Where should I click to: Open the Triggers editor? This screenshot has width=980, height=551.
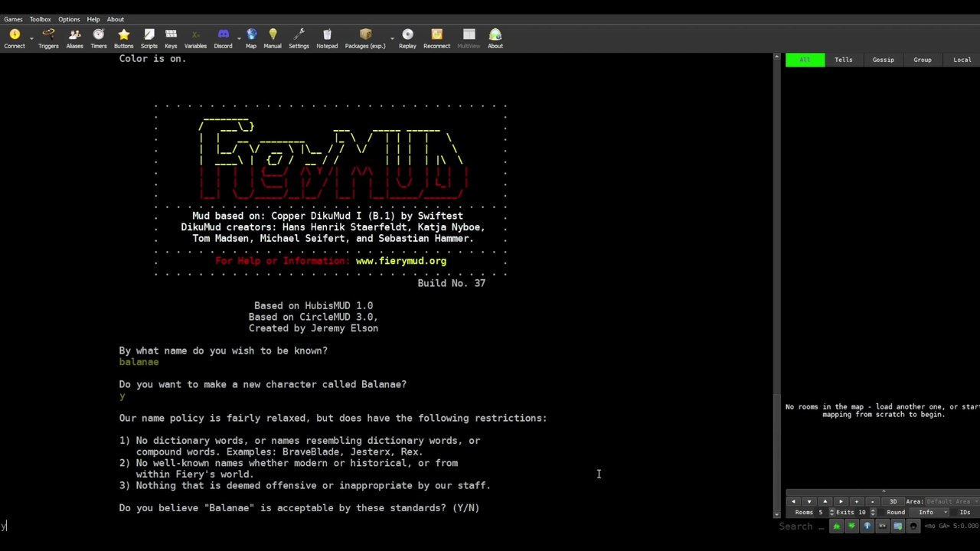[x=48, y=38]
